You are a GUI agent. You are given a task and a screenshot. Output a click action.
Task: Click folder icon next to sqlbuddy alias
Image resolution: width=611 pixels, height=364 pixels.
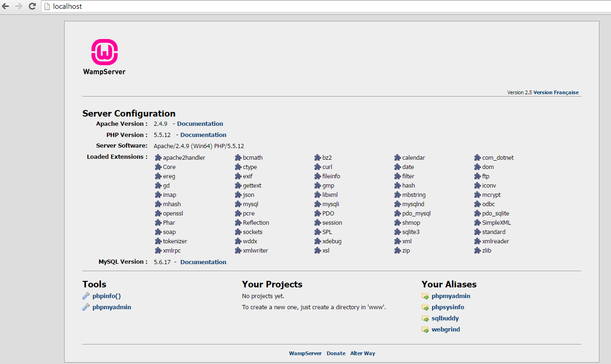(425, 318)
